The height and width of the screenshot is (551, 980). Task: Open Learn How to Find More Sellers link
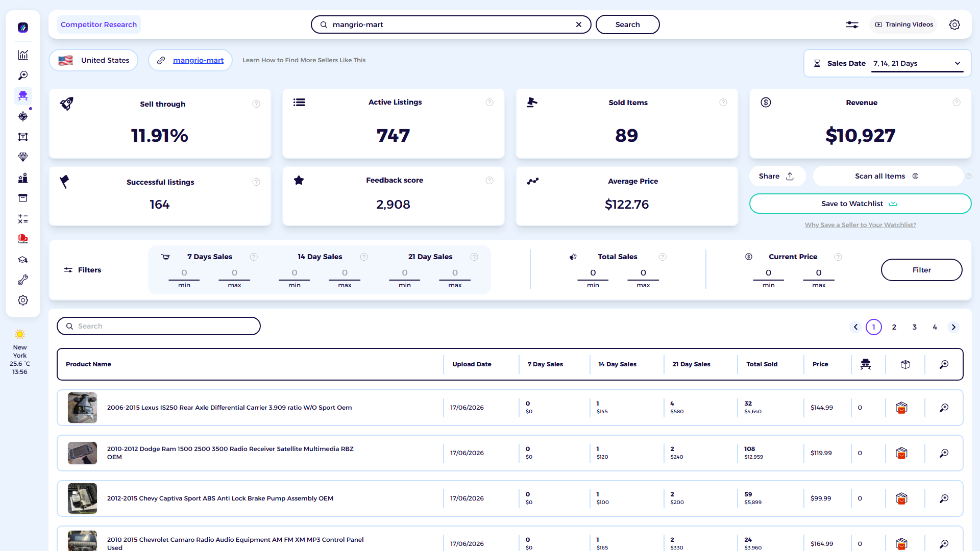pos(304,60)
